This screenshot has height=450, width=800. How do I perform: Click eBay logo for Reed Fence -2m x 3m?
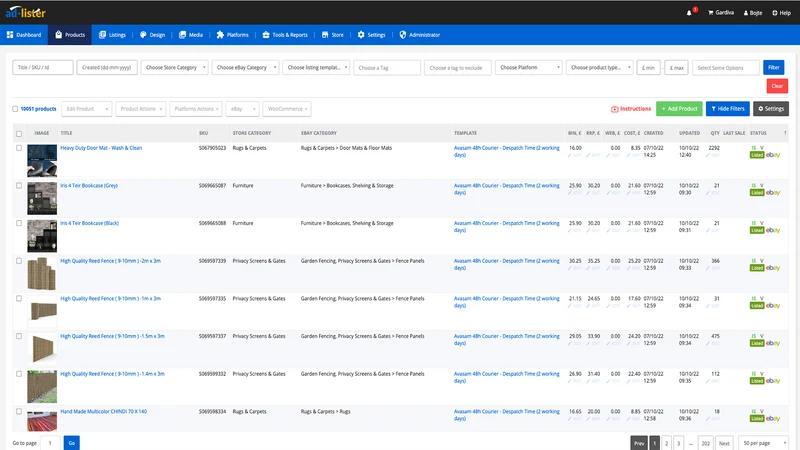(772, 268)
